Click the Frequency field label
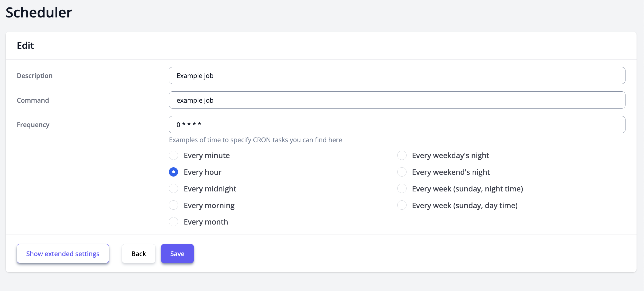This screenshot has height=291, width=644. 33,125
